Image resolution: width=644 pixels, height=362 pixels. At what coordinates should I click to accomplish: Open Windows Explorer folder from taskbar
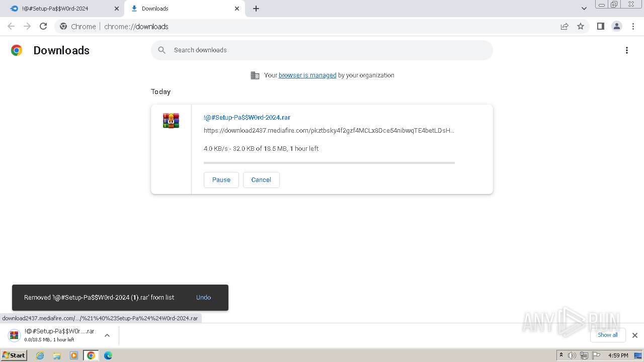pos(57,355)
